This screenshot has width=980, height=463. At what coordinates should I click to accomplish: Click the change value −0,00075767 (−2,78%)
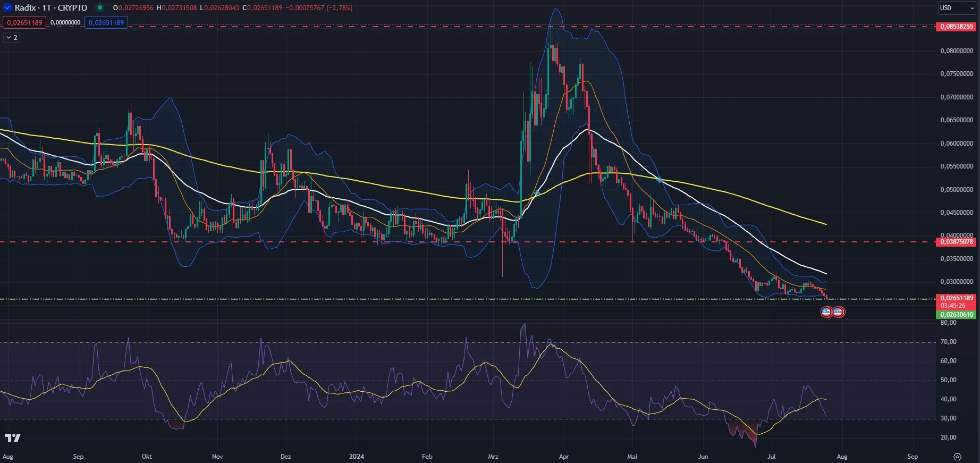[x=319, y=8]
